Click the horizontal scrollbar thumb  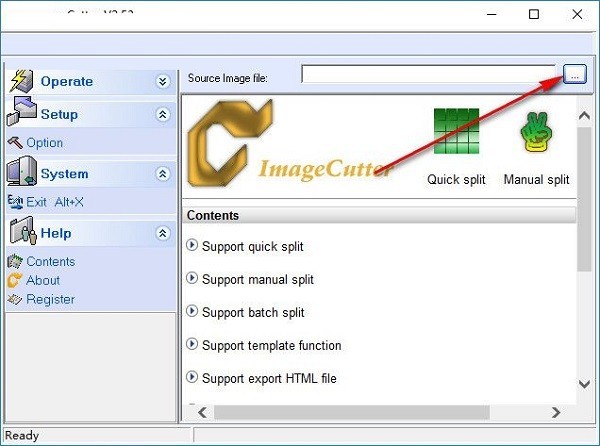[352, 412]
